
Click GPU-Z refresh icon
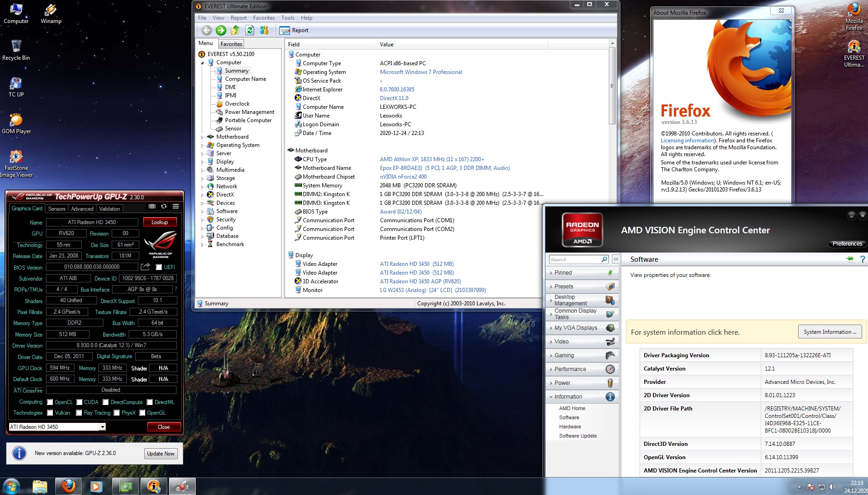(x=164, y=207)
